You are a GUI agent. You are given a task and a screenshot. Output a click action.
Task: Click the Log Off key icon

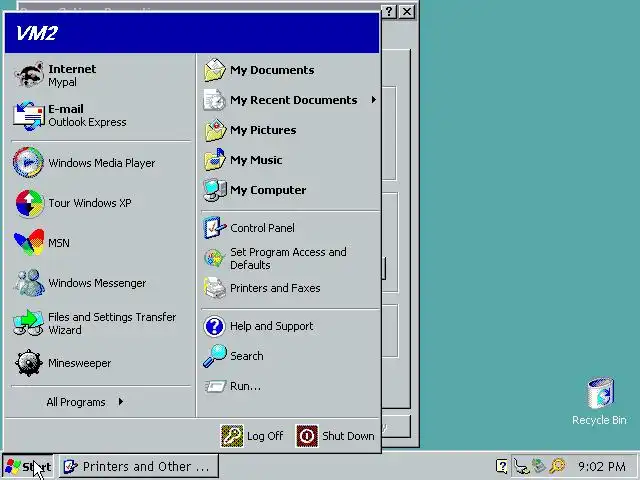232,436
